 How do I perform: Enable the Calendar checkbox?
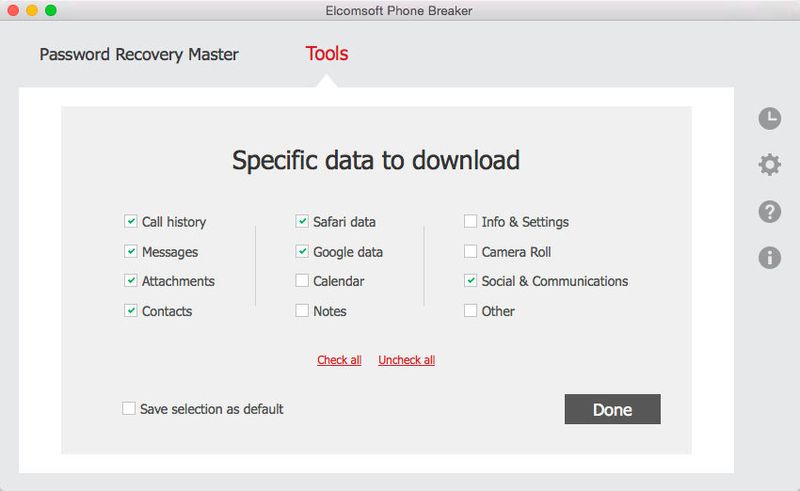tap(302, 281)
